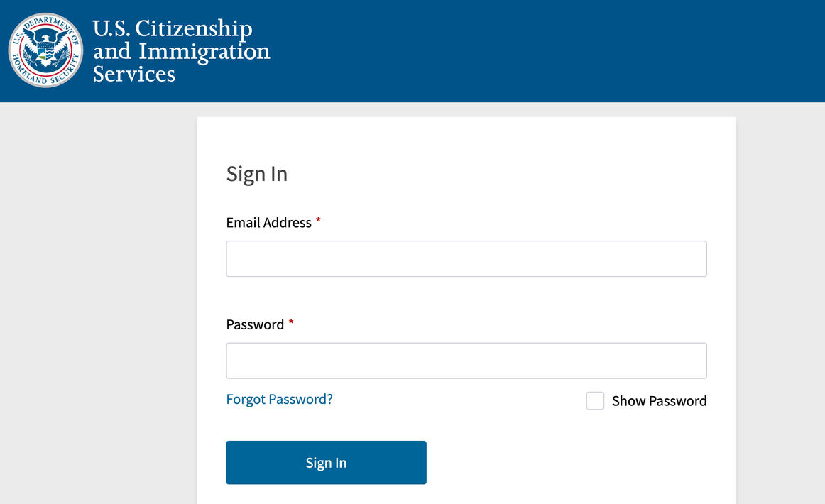
Task: Click the Department of Homeland Security seal
Action: point(45,50)
